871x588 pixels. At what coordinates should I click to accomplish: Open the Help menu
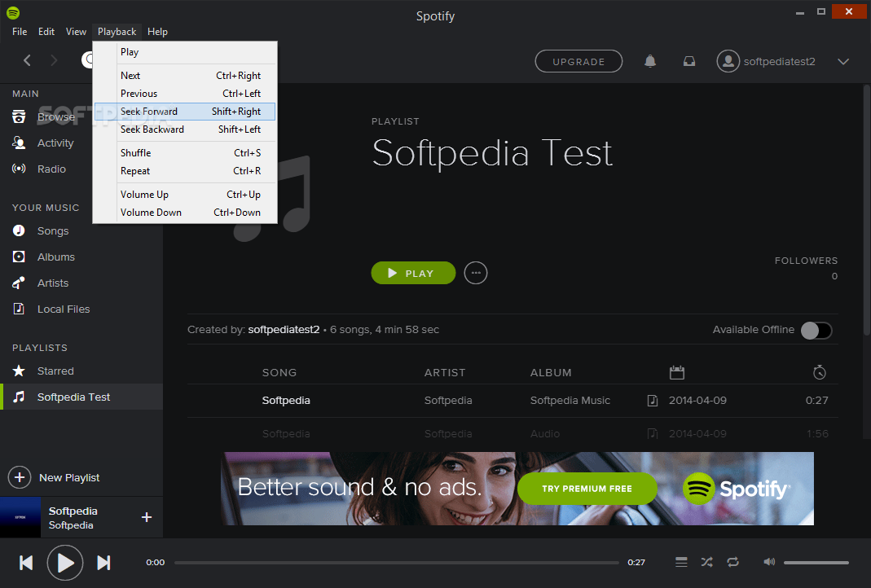tap(157, 32)
